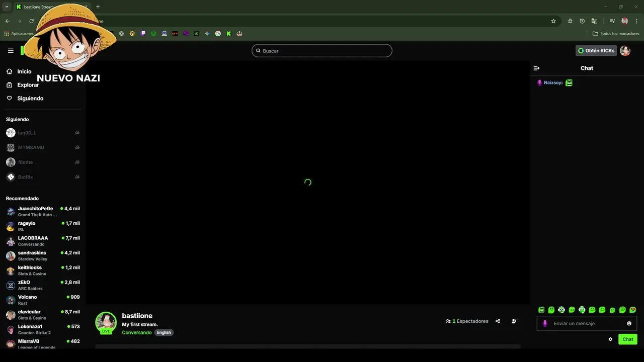
Task: Insert the heart-eyes emote at the row end
Action: 633,310
